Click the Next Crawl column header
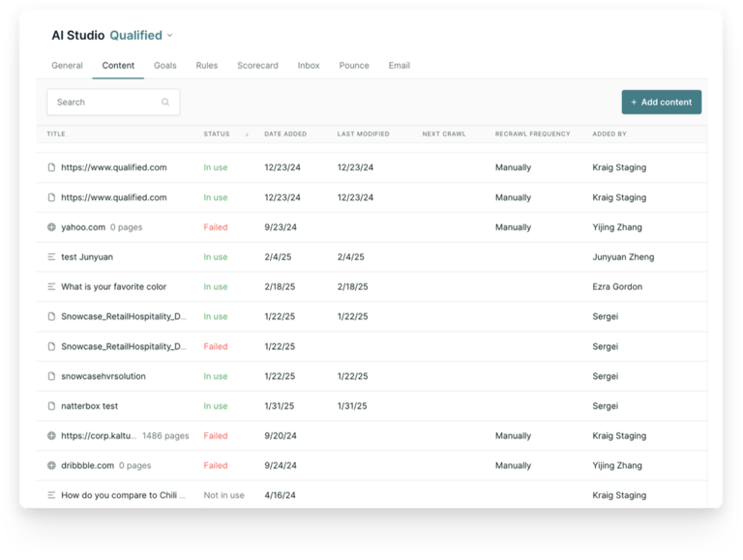 pyautogui.click(x=444, y=134)
